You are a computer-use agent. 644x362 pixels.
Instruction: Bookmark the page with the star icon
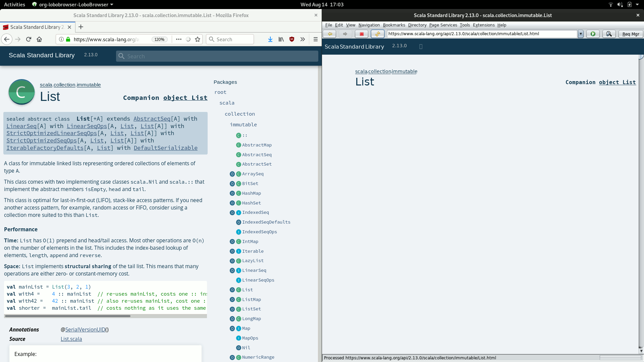198,39
